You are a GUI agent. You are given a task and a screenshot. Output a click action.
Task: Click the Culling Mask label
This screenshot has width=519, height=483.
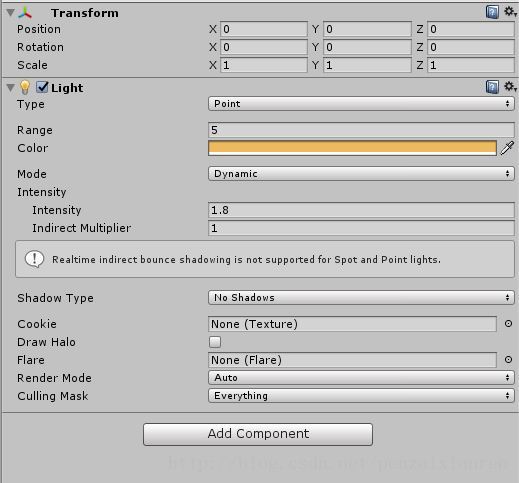tap(53, 396)
